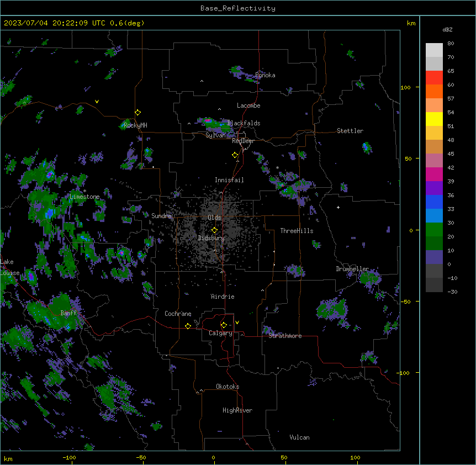Select the Cochrane label
Image resolution: width=476 pixels, height=465 pixels.
click(178, 314)
